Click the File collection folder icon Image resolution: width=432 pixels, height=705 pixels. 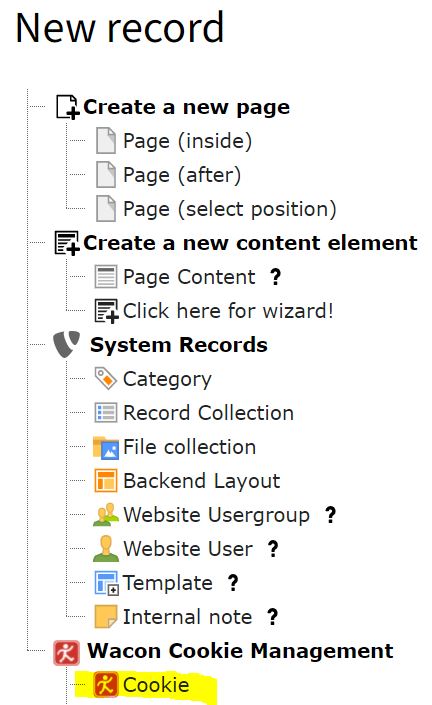coord(106,448)
